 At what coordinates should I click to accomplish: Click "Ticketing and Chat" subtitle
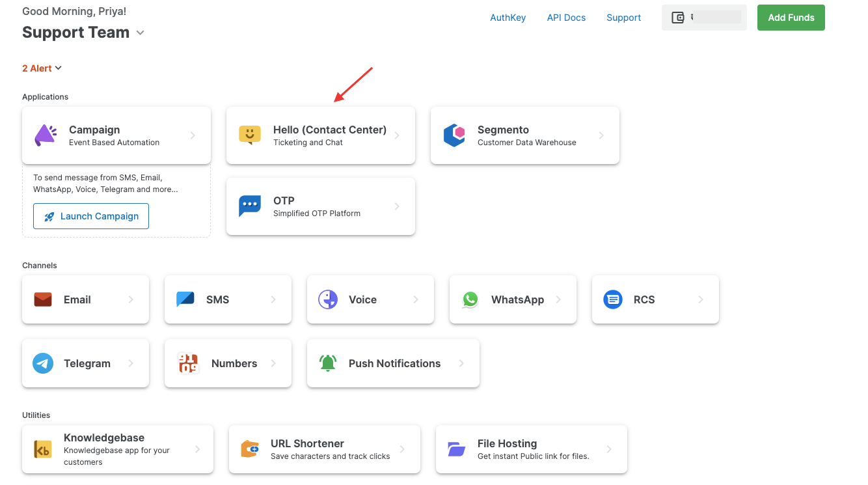click(x=308, y=143)
